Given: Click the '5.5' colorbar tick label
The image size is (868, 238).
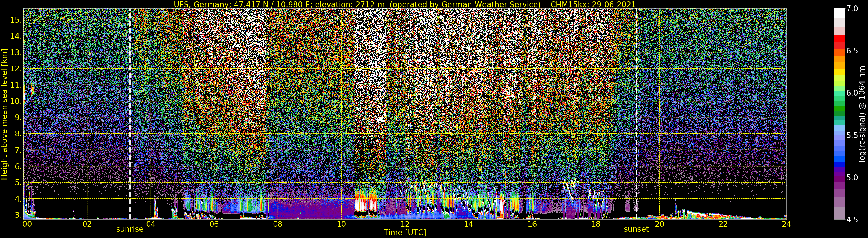Looking at the screenshot, I should pyautogui.click(x=852, y=135).
